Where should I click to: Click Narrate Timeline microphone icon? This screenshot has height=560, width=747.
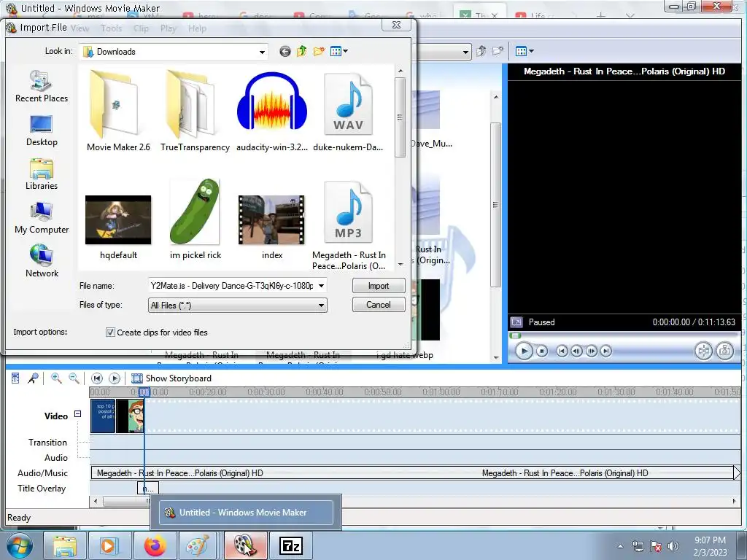click(33, 378)
